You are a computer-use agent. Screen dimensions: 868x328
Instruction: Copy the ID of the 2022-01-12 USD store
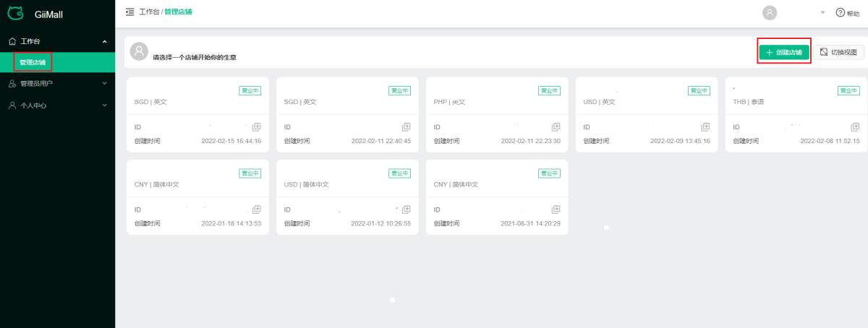click(x=406, y=210)
